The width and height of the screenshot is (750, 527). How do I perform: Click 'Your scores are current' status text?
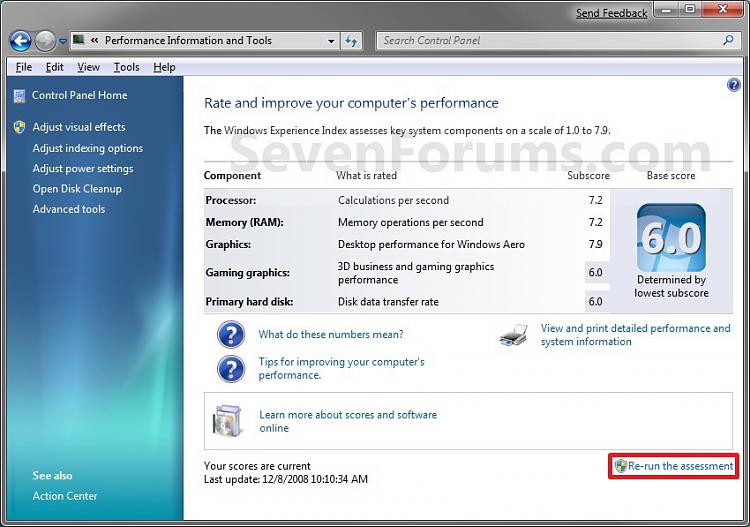click(257, 466)
